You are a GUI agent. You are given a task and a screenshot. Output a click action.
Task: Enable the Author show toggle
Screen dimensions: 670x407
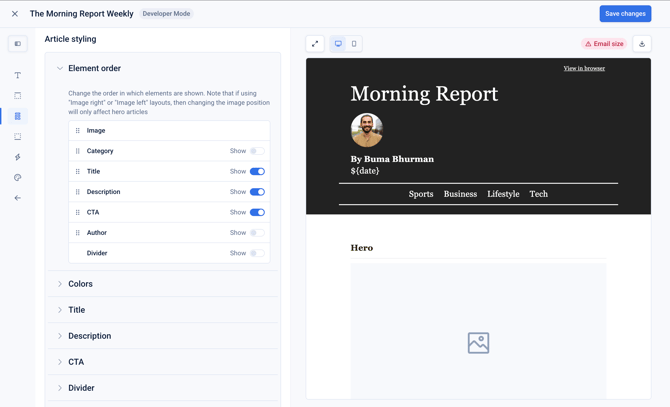[257, 233]
